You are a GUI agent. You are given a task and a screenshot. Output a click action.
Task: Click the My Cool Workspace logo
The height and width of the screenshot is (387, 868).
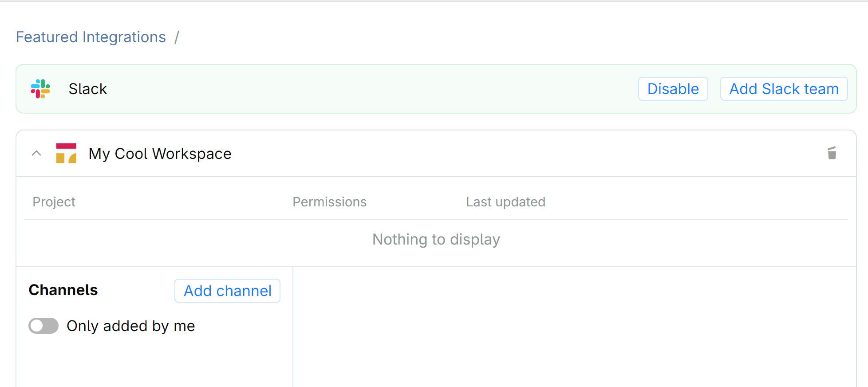(66, 154)
